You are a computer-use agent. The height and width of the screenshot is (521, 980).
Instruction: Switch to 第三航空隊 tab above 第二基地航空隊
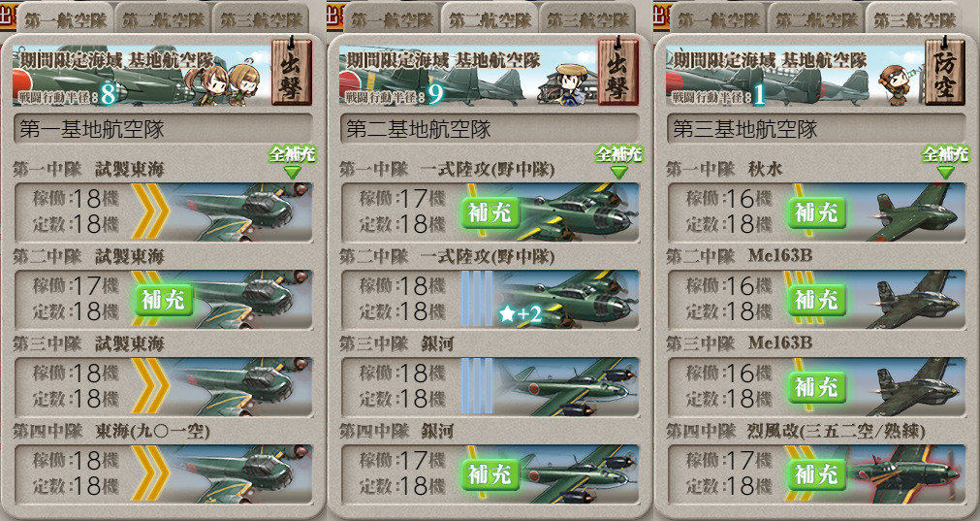[587, 18]
